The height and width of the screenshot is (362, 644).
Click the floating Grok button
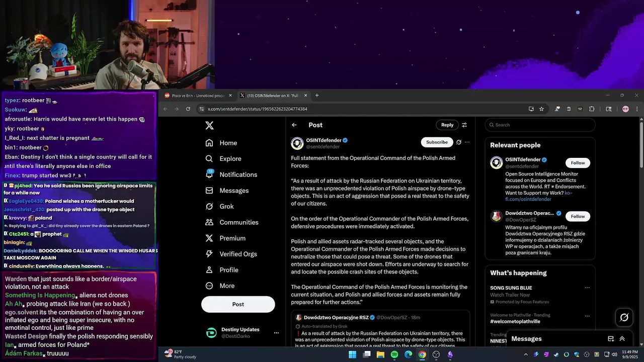pos(624,317)
